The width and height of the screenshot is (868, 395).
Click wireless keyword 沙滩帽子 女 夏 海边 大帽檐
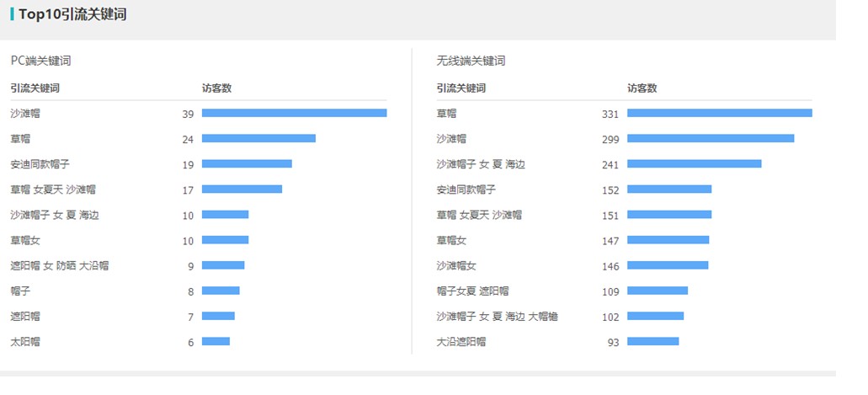coord(497,317)
